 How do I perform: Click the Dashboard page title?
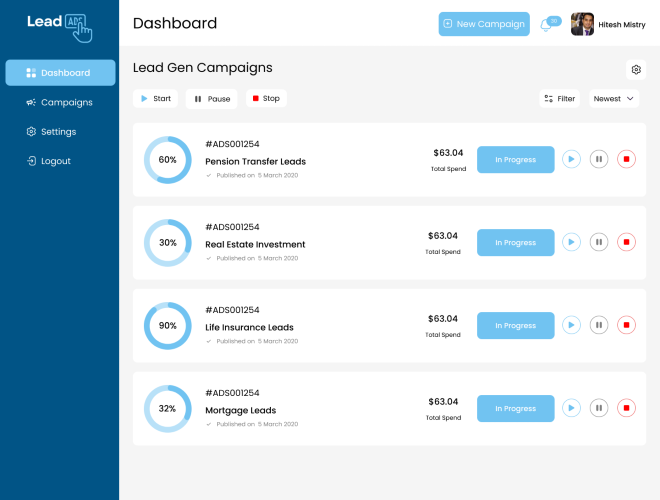(175, 23)
